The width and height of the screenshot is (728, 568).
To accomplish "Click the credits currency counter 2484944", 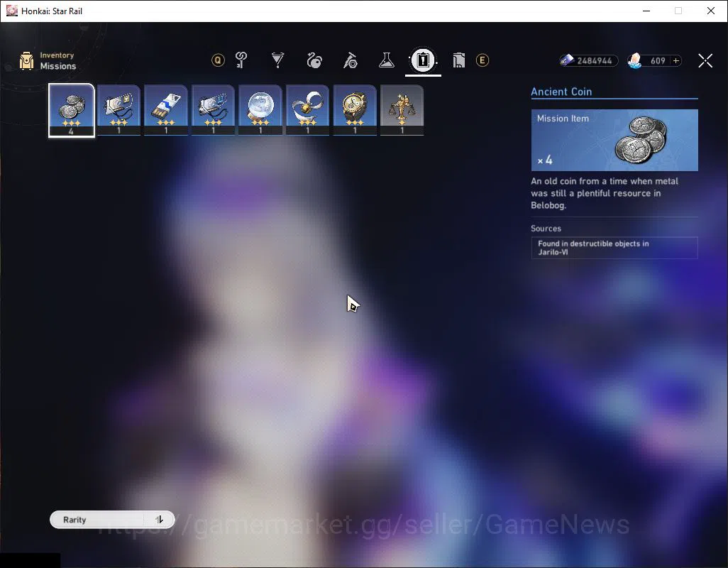I will click(589, 60).
